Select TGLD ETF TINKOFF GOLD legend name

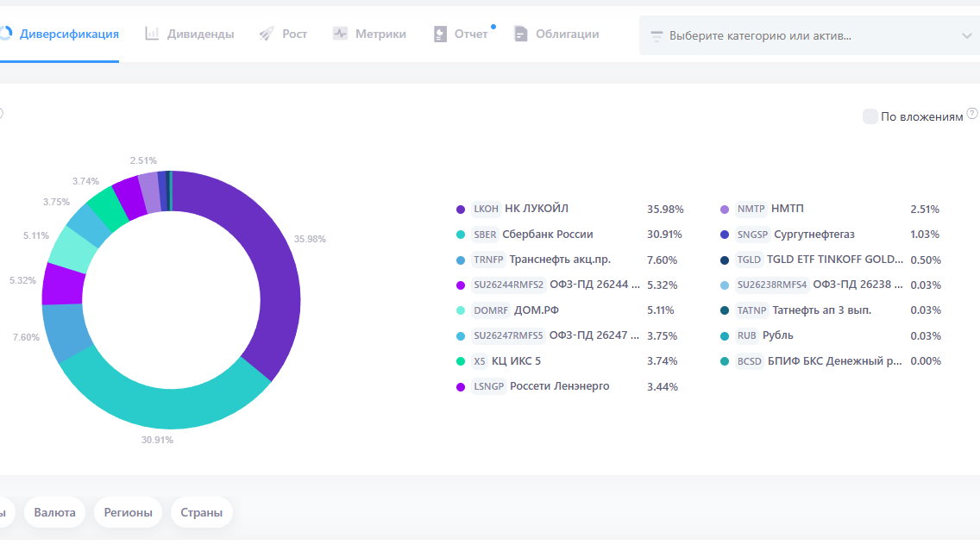[834, 260]
